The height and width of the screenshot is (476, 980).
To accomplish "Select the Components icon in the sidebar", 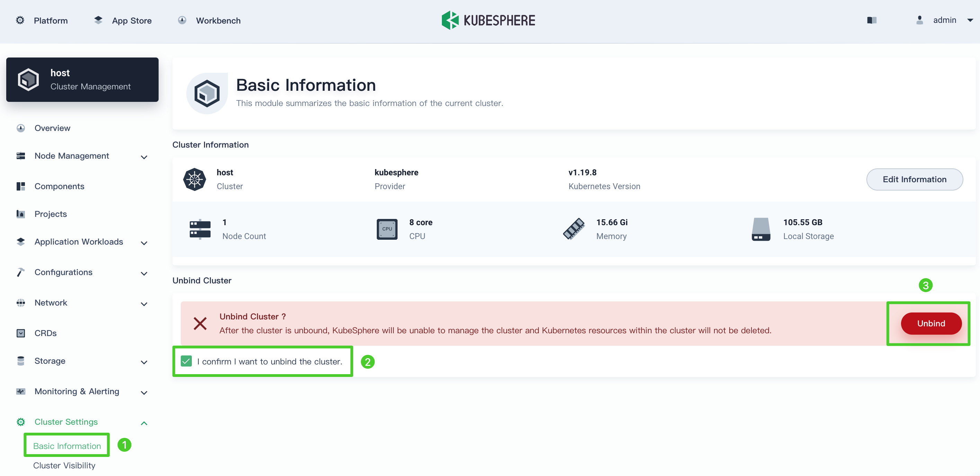I will pyautogui.click(x=20, y=186).
